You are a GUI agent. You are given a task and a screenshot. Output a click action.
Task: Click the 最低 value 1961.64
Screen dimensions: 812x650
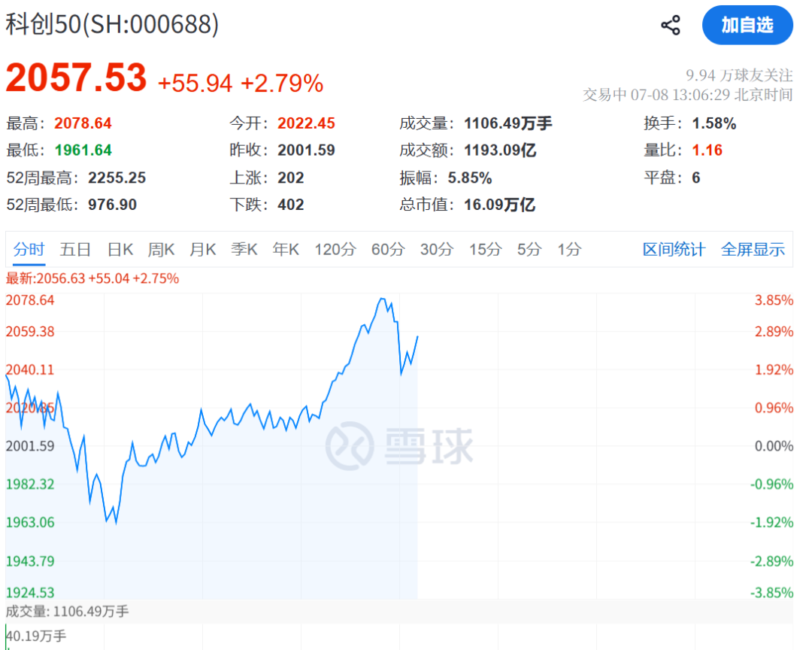tap(83, 150)
